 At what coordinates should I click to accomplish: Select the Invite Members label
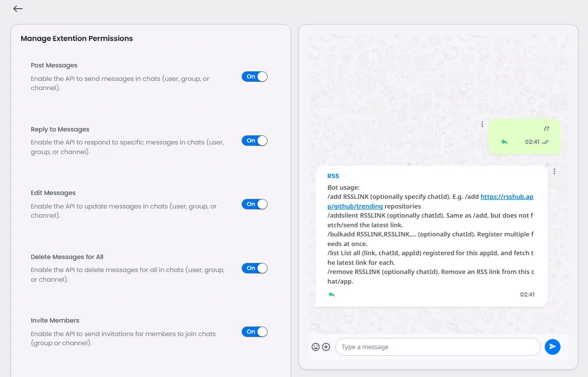pyautogui.click(x=55, y=321)
